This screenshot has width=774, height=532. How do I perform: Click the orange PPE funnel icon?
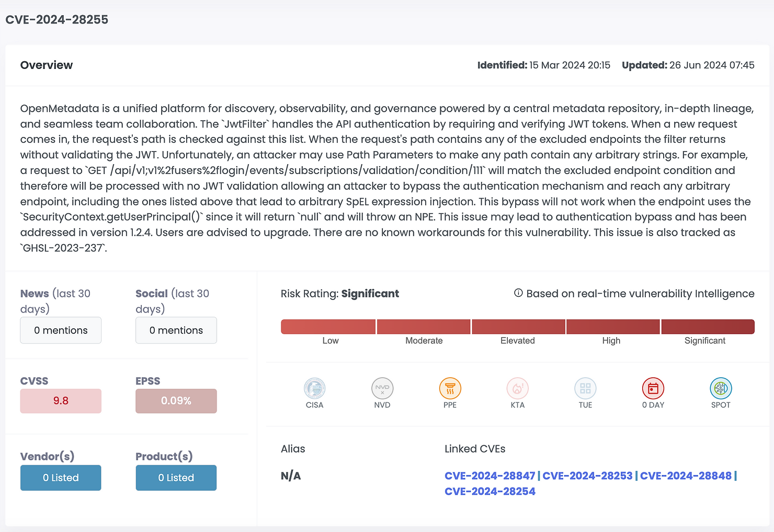pyautogui.click(x=450, y=388)
